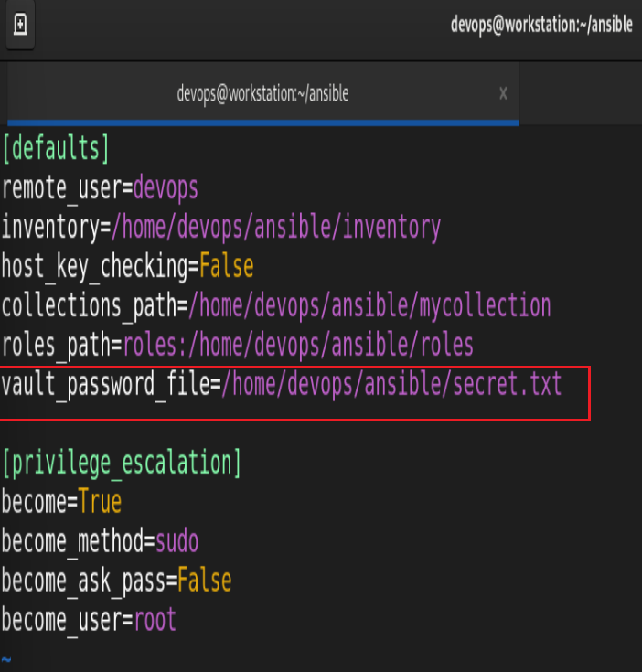Screen dimensions: 642x672
Task: Click the value devops after remote_user=
Action: [x=166, y=188]
